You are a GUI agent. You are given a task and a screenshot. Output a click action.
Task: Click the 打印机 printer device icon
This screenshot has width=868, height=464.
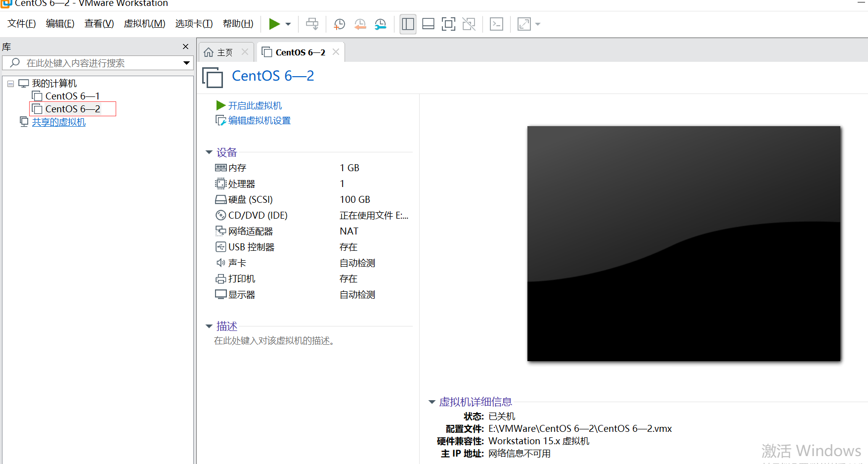tap(220, 278)
